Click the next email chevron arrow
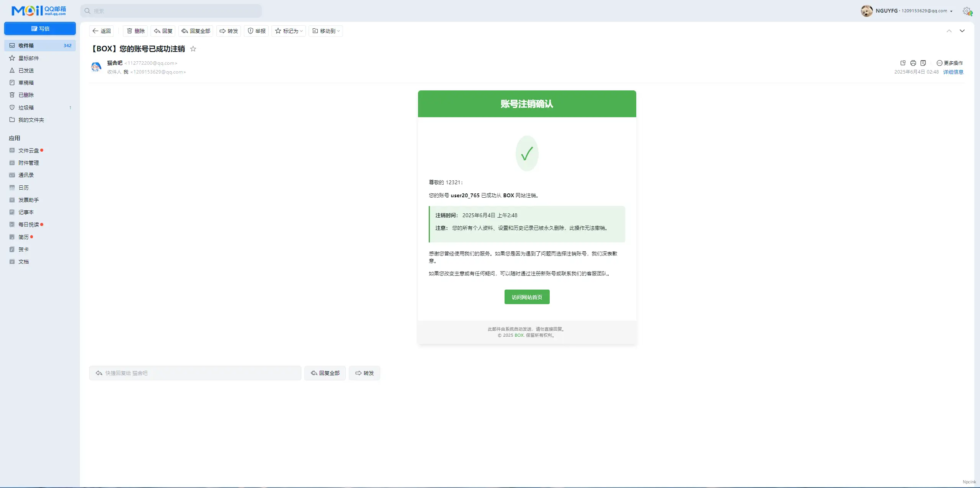 (x=963, y=31)
